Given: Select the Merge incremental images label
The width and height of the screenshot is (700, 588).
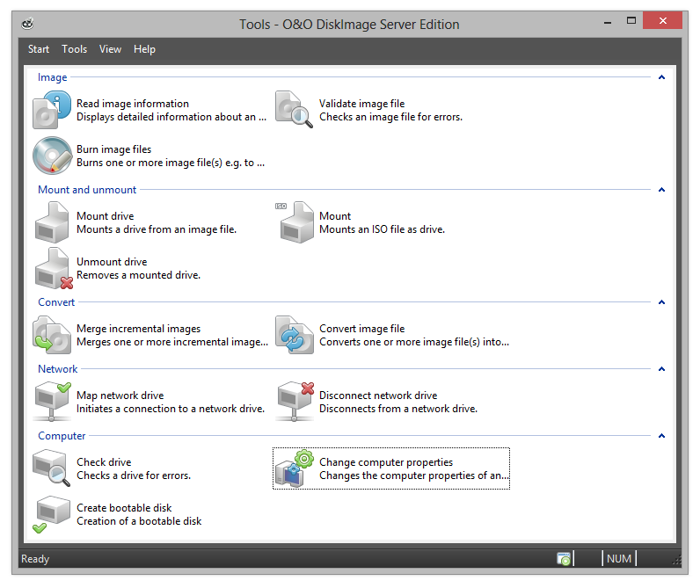Looking at the screenshot, I should (138, 329).
